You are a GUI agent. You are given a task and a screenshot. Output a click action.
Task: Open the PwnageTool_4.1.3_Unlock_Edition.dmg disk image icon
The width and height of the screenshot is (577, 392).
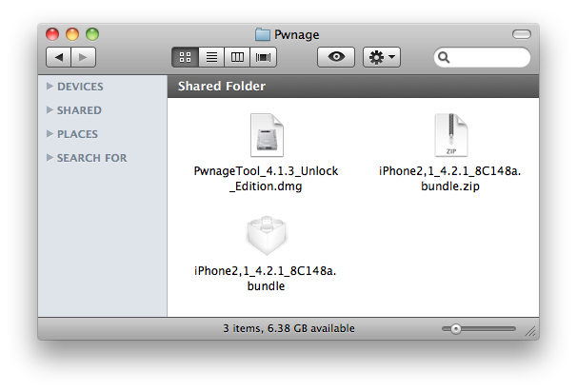266,136
